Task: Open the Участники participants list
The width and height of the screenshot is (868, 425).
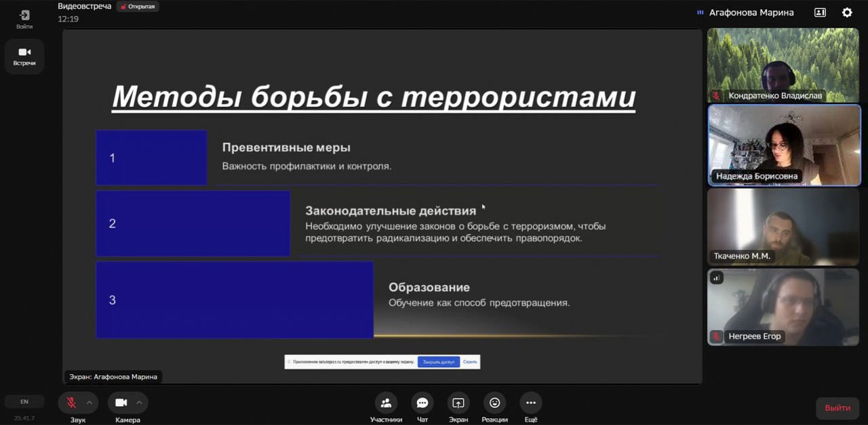Action: pos(386,403)
